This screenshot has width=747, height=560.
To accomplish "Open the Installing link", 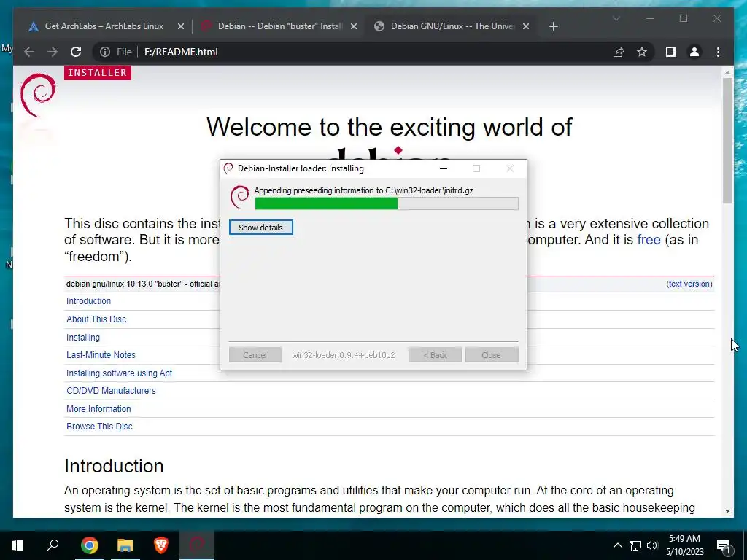I will click(x=83, y=337).
